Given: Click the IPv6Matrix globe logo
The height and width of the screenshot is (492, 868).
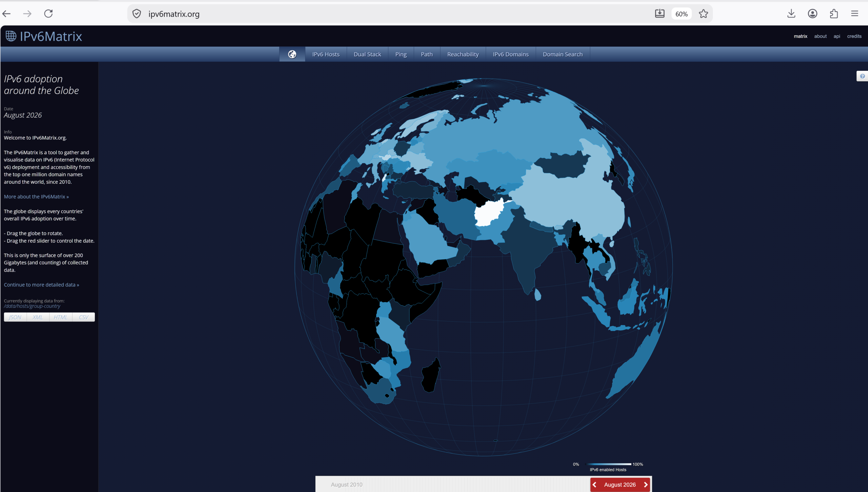Looking at the screenshot, I should tap(11, 36).
